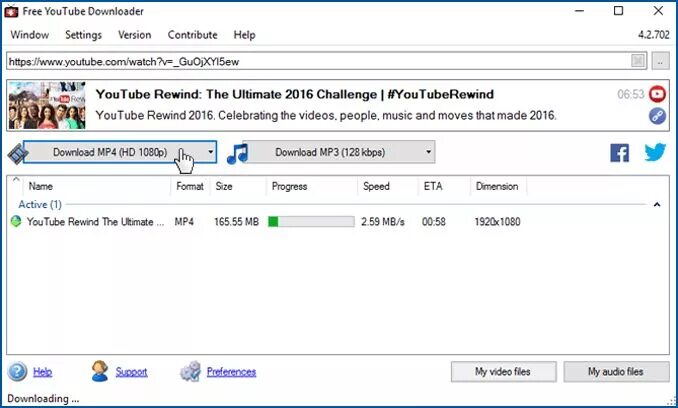
Task: Click the sort arrow above the Name column
Action: (16, 179)
